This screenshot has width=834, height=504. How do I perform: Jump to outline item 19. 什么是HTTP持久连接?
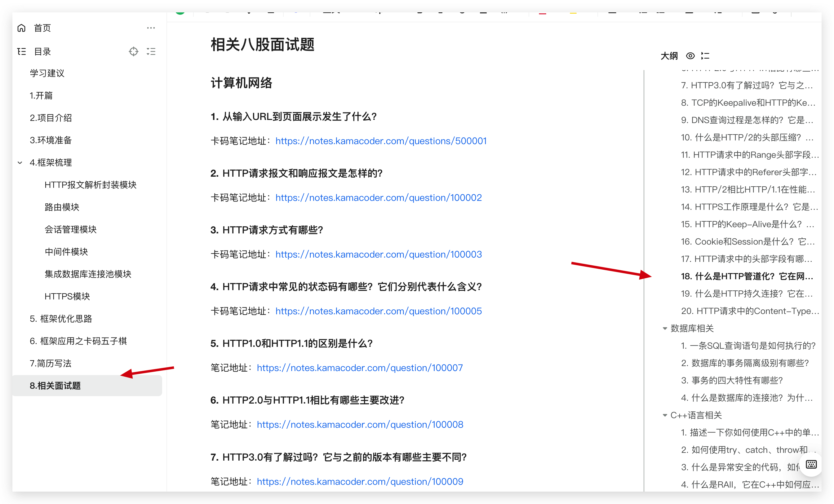point(747,294)
